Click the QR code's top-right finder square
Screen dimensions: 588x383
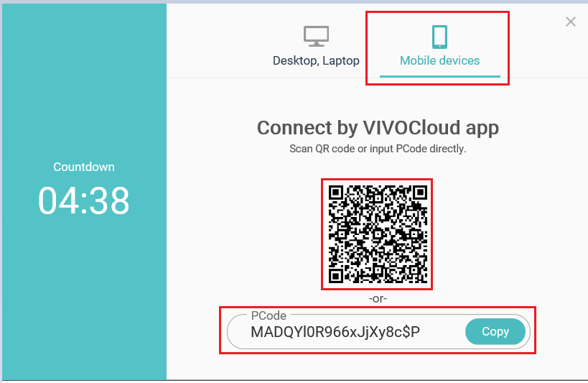[421, 193]
